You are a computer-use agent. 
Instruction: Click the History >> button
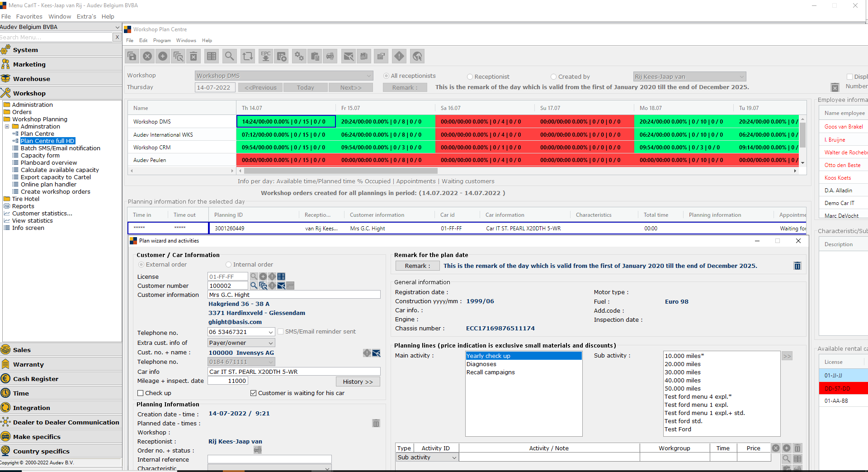click(358, 382)
